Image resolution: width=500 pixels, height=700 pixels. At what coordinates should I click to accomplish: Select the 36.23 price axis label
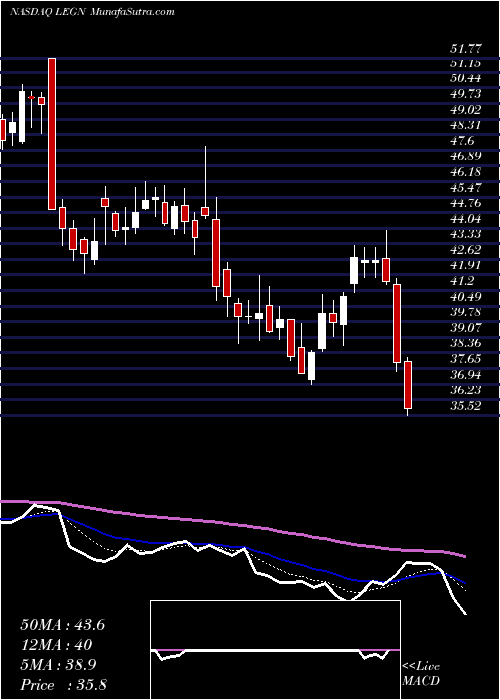tap(464, 390)
